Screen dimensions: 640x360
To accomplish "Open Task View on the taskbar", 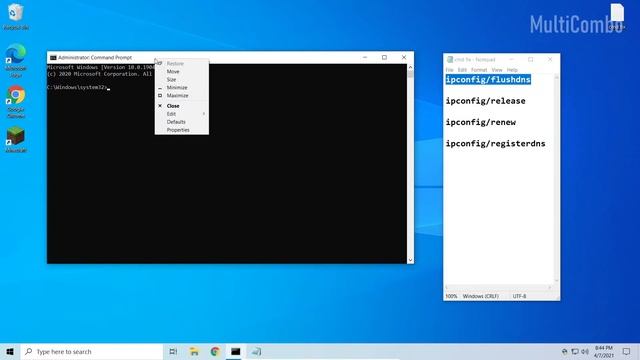I will tap(173, 351).
